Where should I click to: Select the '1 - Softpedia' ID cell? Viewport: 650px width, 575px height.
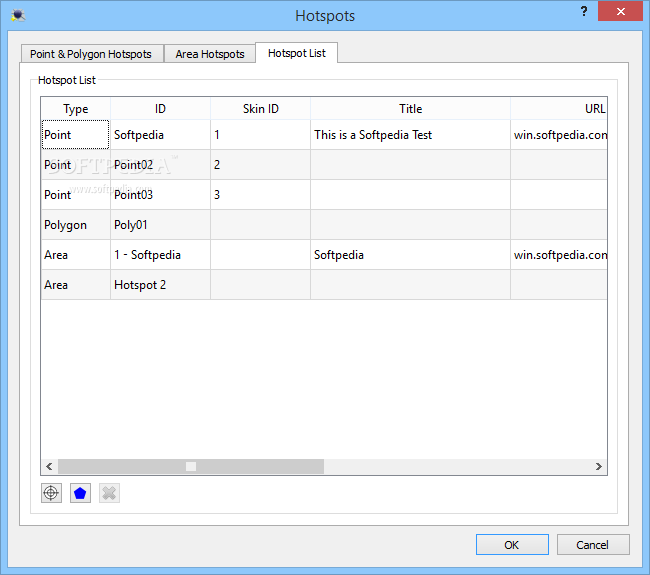(x=160, y=255)
